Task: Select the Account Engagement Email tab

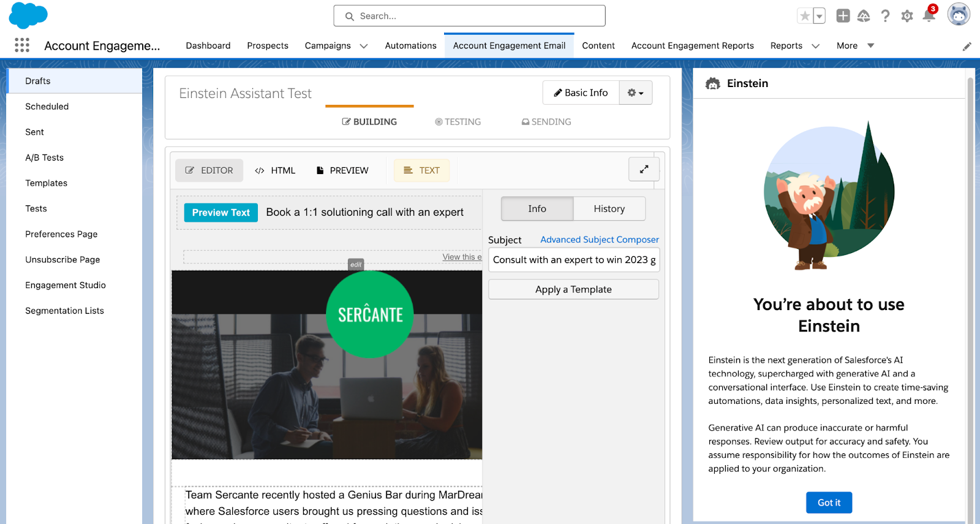Action: pos(509,45)
